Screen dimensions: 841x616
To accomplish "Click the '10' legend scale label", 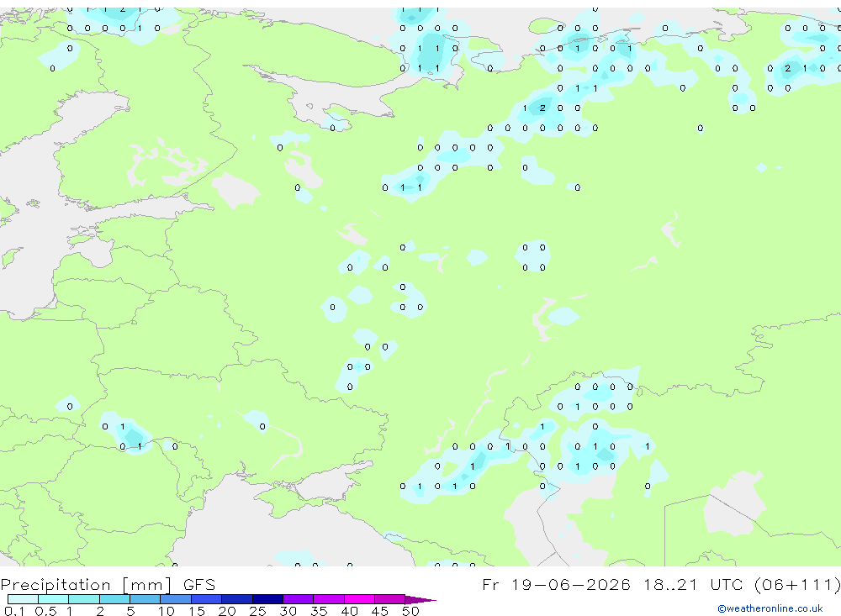I will 167,611.
